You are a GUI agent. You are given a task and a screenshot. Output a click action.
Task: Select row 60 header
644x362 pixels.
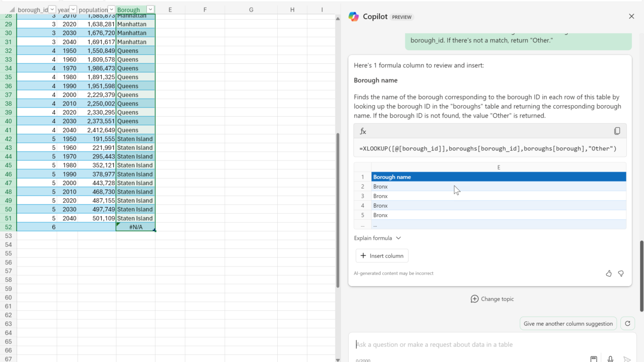click(x=8, y=298)
